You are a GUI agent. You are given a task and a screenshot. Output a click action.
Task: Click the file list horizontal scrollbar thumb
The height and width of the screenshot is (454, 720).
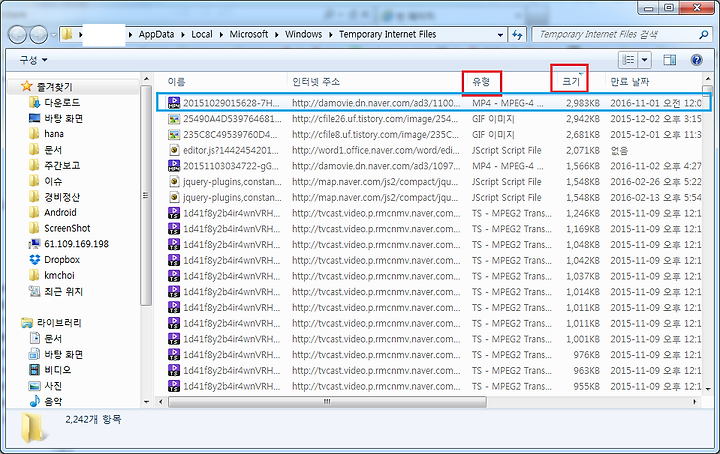click(x=327, y=402)
